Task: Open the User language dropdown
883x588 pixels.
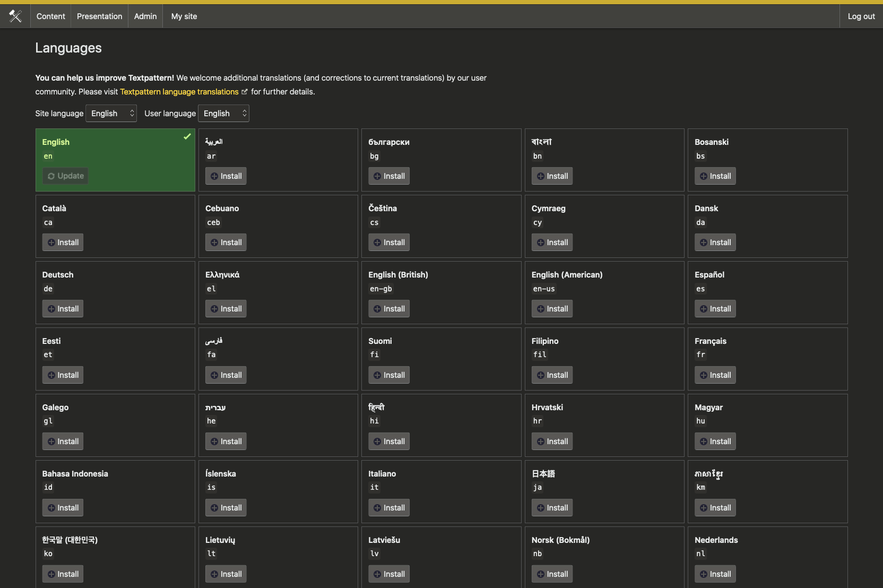Action: tap(223, 113)
